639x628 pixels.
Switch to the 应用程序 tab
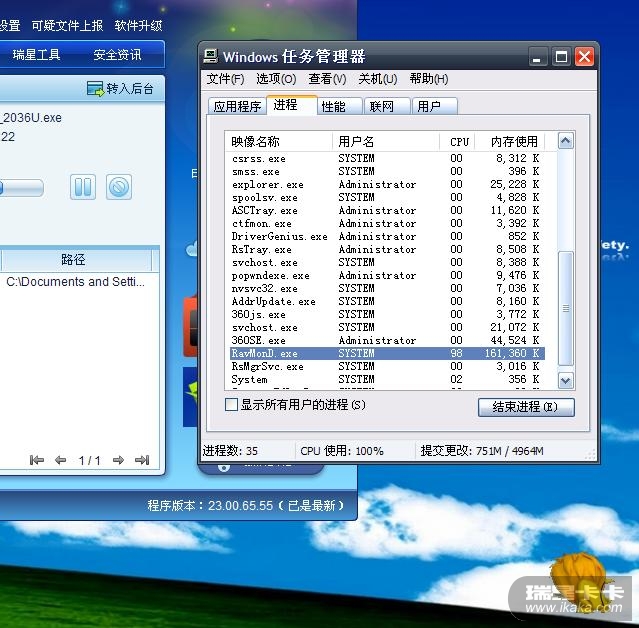[237, 106]
